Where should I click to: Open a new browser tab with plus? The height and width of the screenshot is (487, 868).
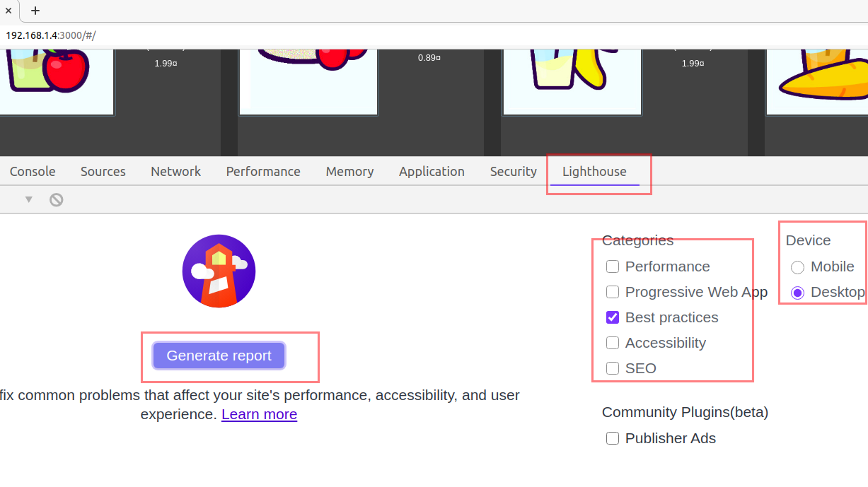click(35, 11)
